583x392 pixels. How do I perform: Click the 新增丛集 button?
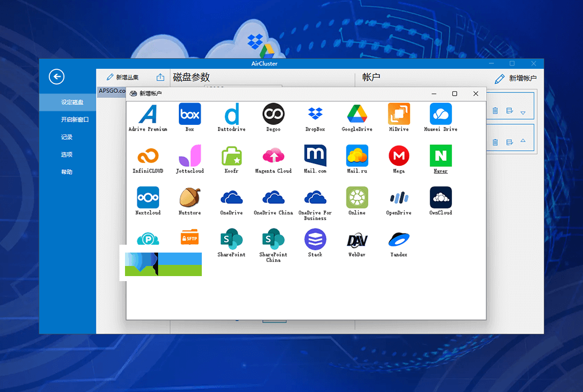click(x=123, y=77)
